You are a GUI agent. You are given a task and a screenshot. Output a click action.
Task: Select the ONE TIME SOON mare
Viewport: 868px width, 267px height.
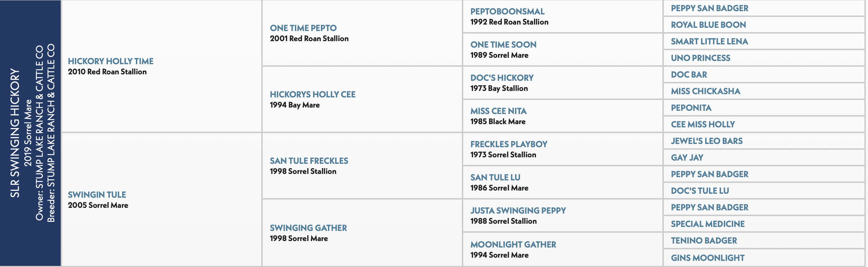click(x=503, y=45)
